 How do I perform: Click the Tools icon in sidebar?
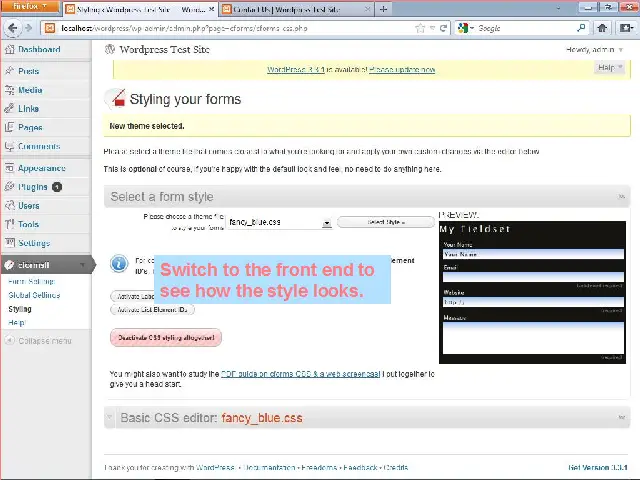click(9, 224)
